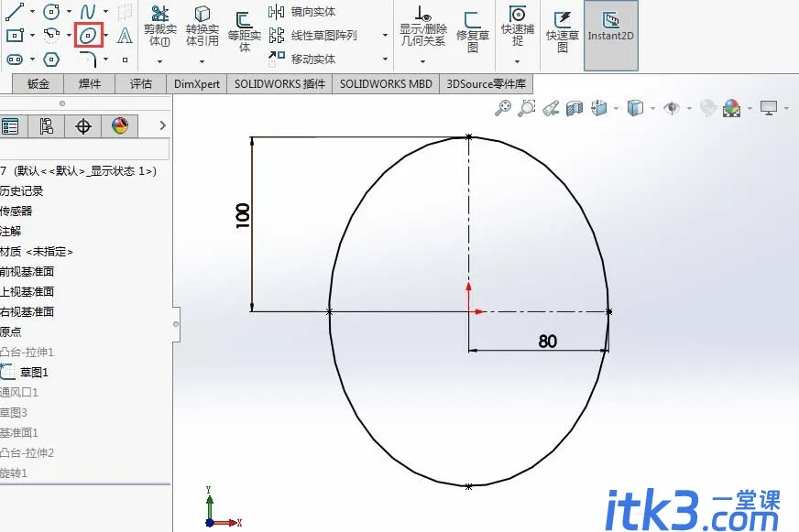Click 显示/删除几何关系 tool
The width and height of the screenshot is (799, 532).
(423, 26)
